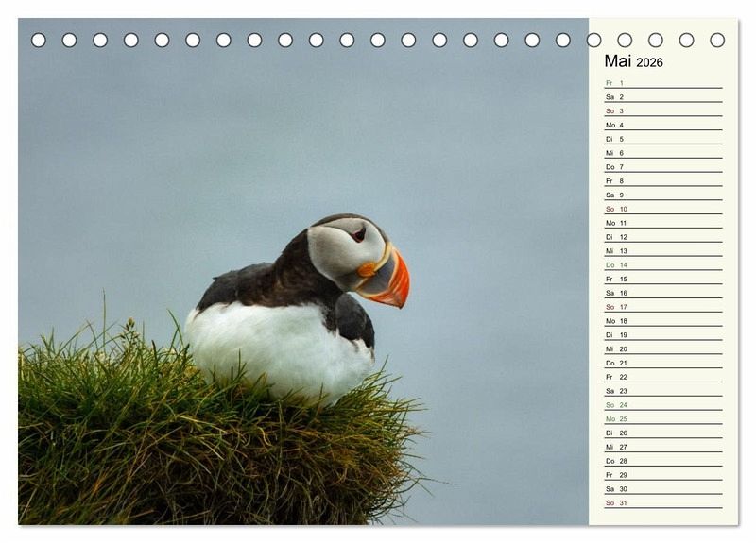
Task: Select the date row "Sa 2"
Action: [x=663, y=97]
